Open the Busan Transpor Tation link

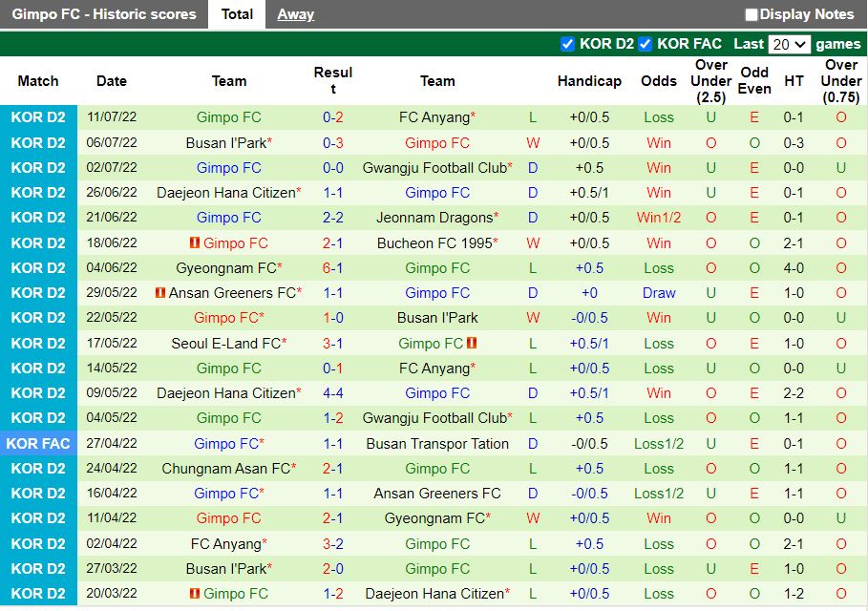[437, 443]
